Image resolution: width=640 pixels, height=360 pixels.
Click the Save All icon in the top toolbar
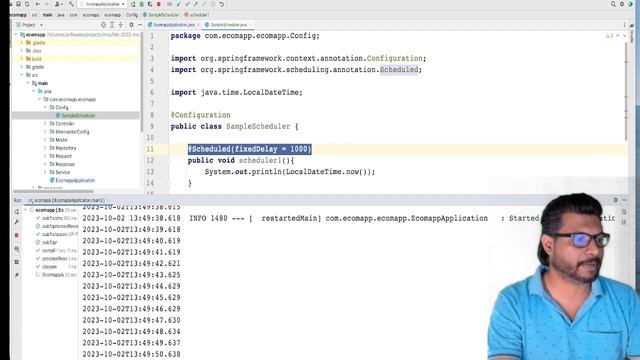[x=18, y=4]
